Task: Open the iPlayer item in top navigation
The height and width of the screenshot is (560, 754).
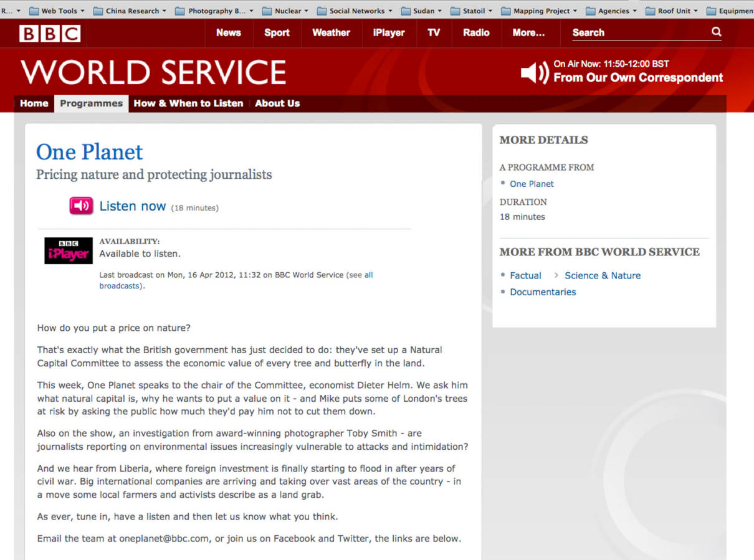Action: (389, 33)
